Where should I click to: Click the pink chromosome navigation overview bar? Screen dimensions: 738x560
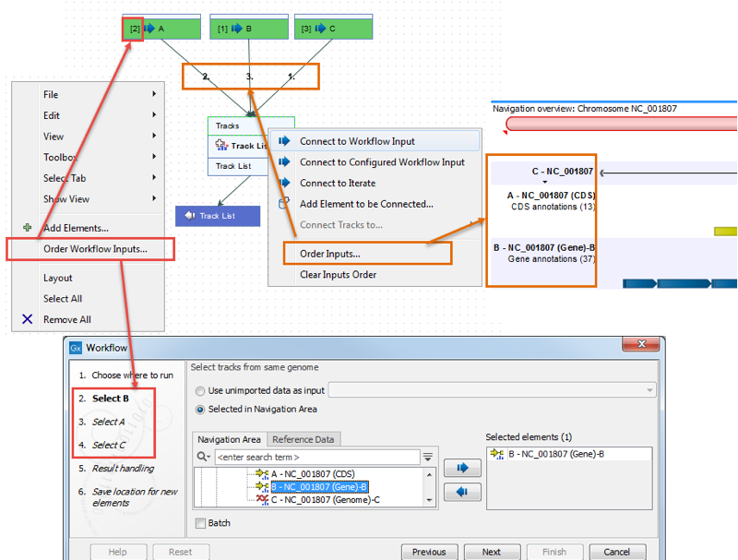[x=618, y=124]
